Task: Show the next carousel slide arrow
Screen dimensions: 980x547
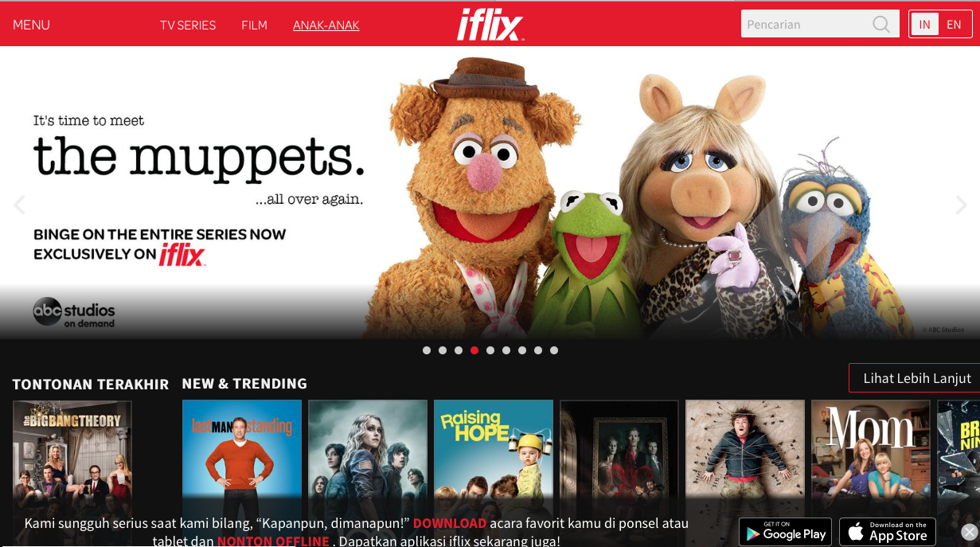Action: (x=961, y=205)
